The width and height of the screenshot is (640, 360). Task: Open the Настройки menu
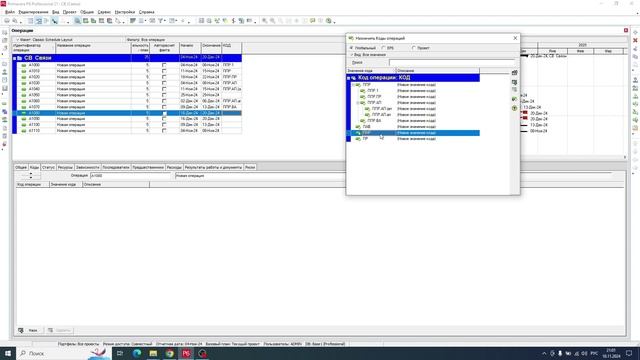pyautogui.click(x=124, y=12)
